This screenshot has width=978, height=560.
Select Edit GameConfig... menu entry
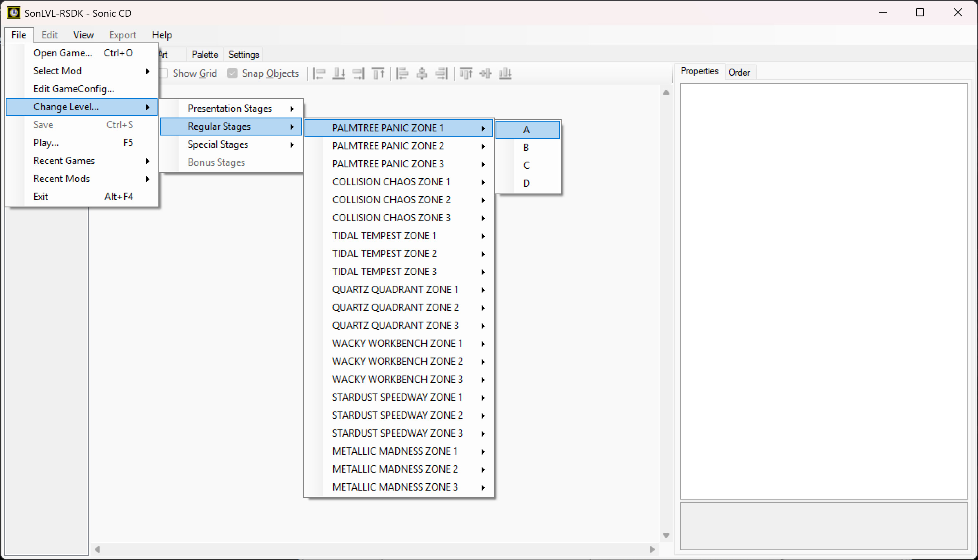pos(74,89)
